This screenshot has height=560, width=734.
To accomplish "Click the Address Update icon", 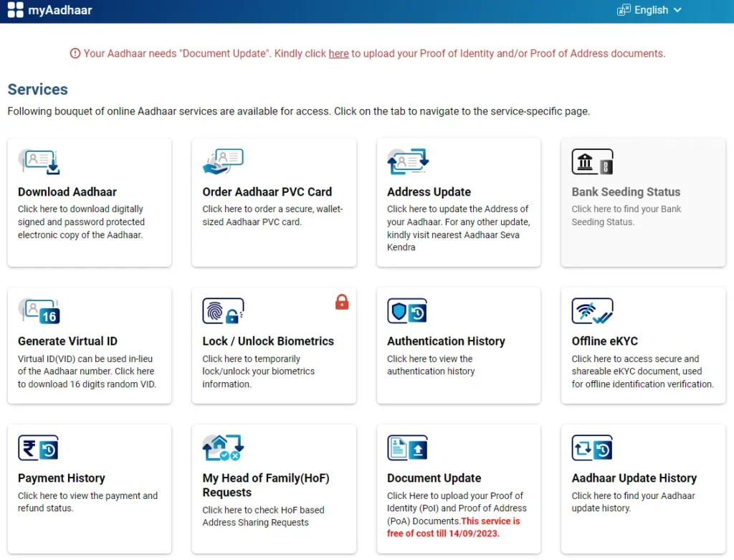I will pyautogui.click(x=408, y=161).
